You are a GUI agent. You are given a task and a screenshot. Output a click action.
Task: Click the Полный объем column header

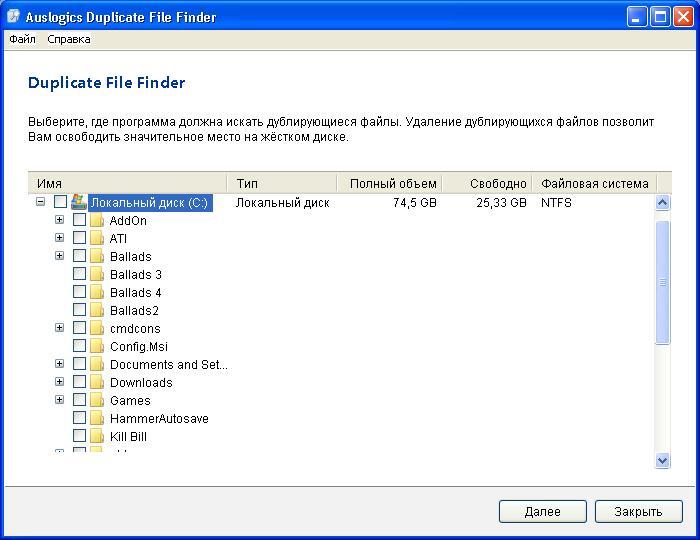(389, 183)
